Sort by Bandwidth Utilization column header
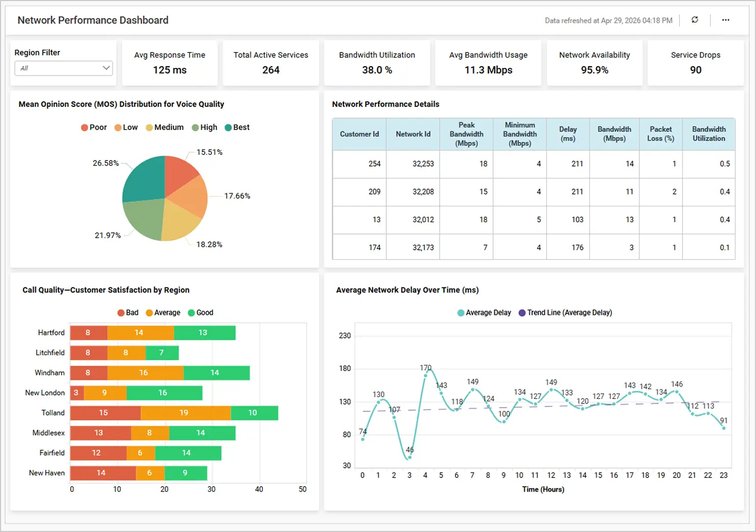 click(x=709, y=134)
